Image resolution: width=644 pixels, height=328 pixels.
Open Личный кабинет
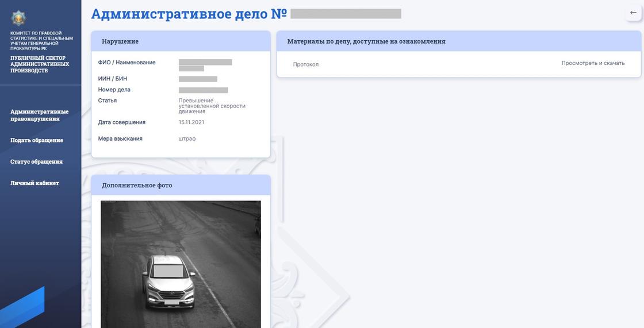pyautogui.click(x=35, y=183)
